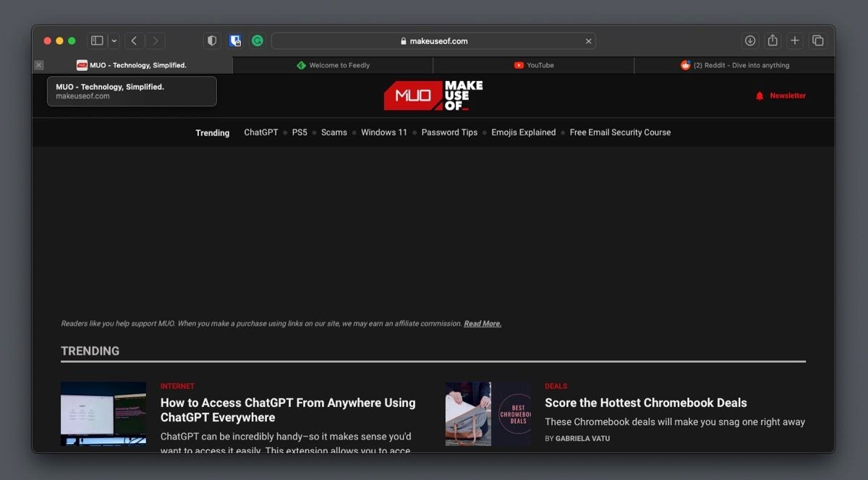Go back using the back arrow

point(134,41)
